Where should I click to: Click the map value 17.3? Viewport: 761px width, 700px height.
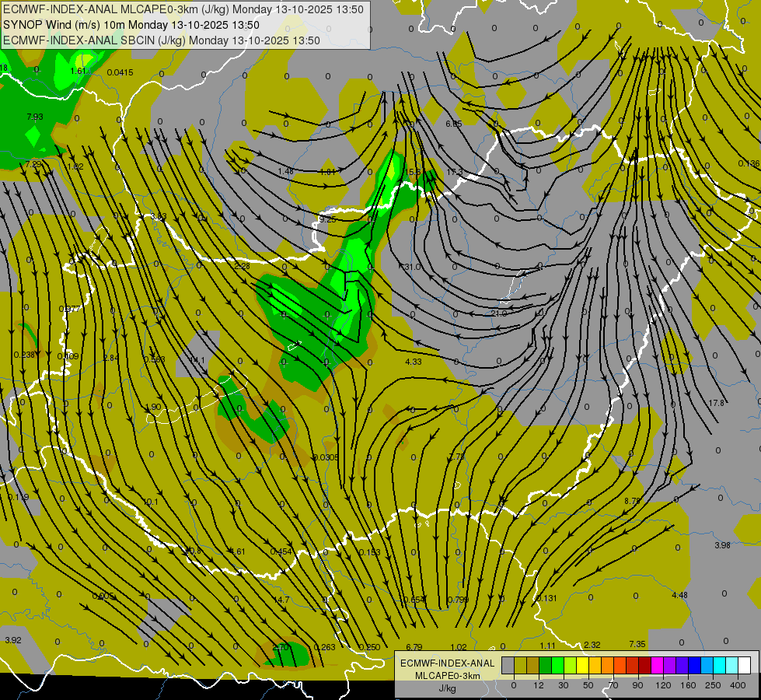pyautogui.click(x=455, y=172)
